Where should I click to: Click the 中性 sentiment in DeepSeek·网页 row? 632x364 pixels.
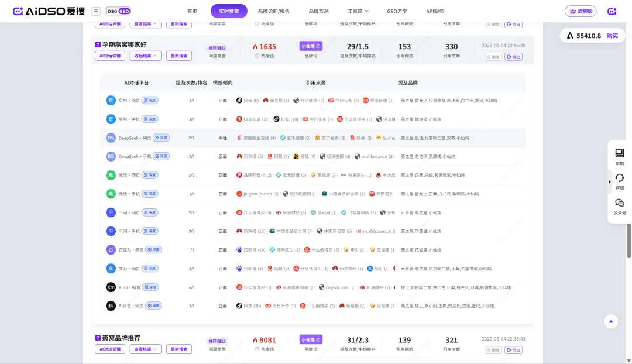(222, 138)
